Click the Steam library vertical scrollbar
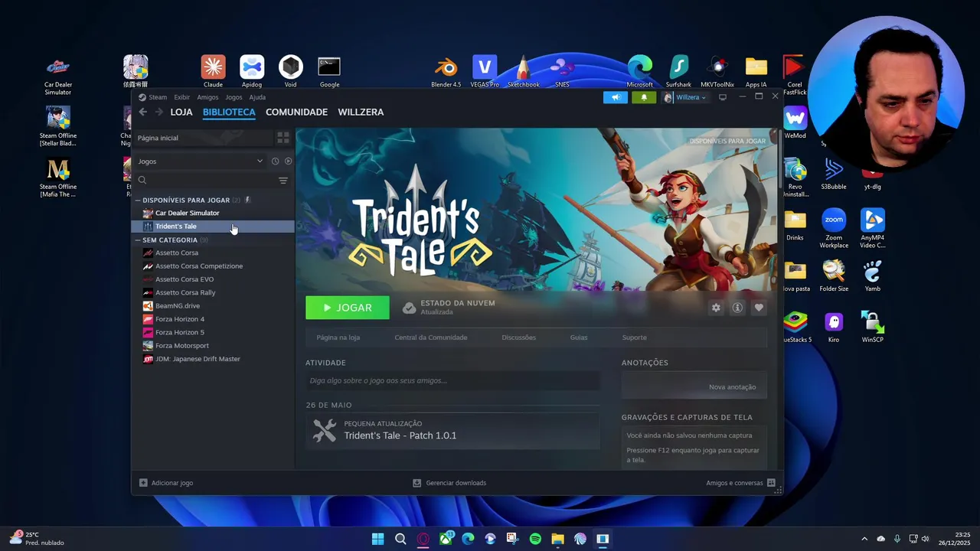Screen dimensions: 980x551 click(780, 161)
